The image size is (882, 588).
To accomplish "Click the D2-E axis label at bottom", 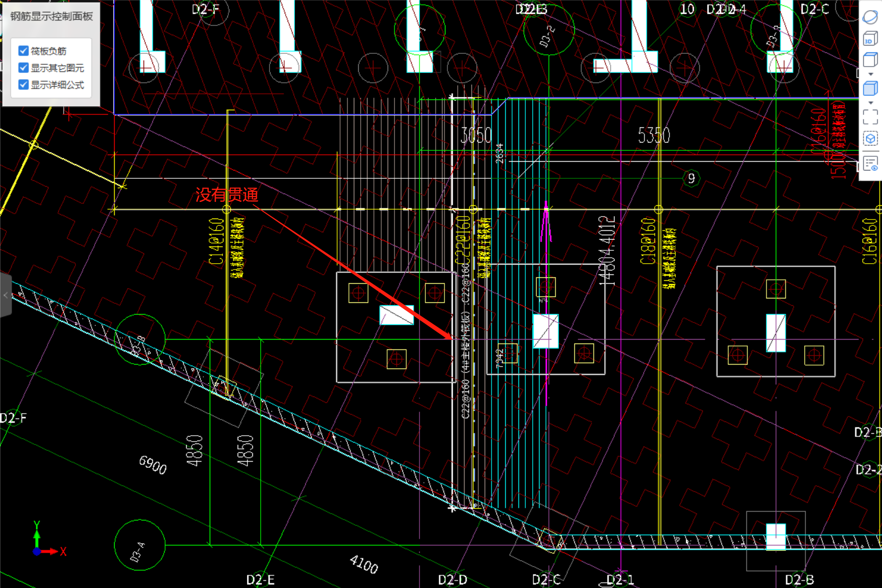I will 260,580.
